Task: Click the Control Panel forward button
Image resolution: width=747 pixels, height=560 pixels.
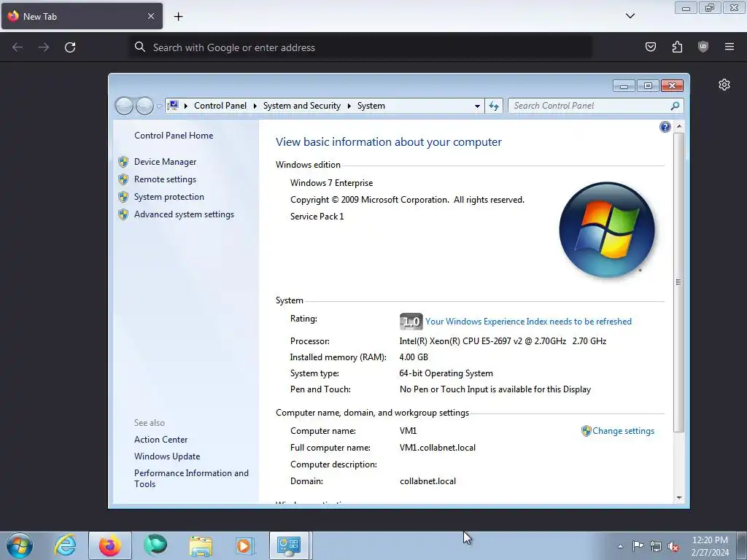Action: click(x=145, y=106)
